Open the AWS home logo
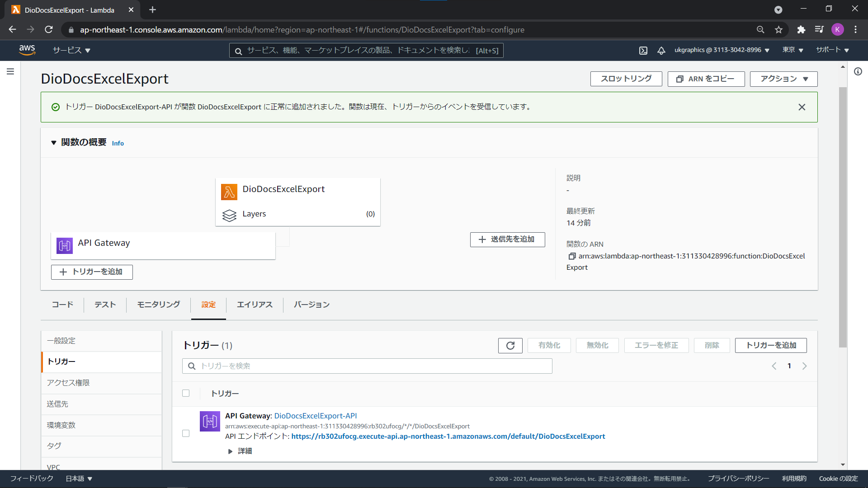The height and width of the screenshot is (488, 868). point(27,50)
